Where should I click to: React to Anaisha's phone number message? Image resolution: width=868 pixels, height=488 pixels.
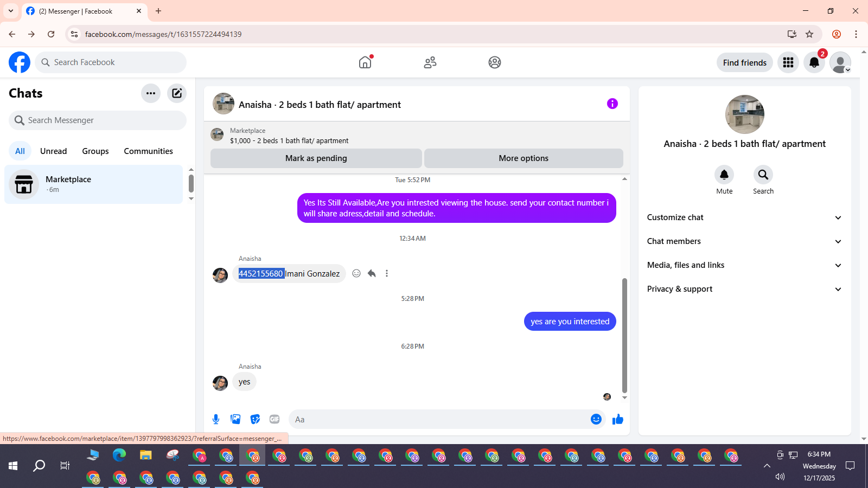pos(356,273)
